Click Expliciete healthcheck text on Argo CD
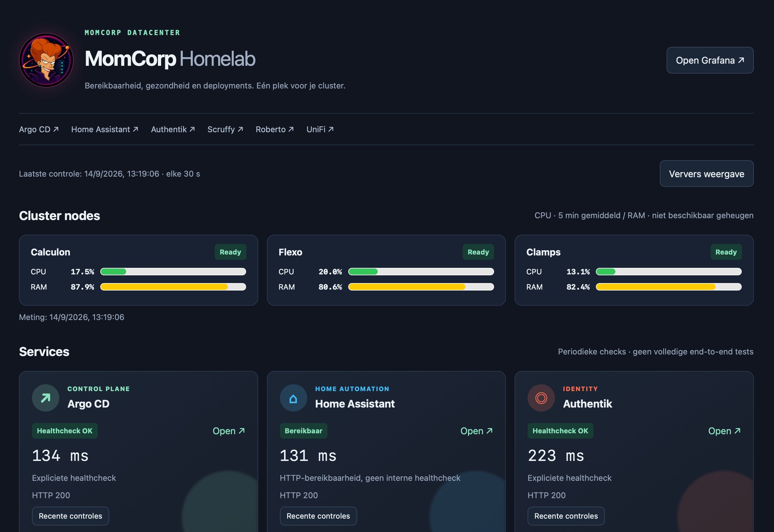The image size is (774, 532). click(74, 478)
